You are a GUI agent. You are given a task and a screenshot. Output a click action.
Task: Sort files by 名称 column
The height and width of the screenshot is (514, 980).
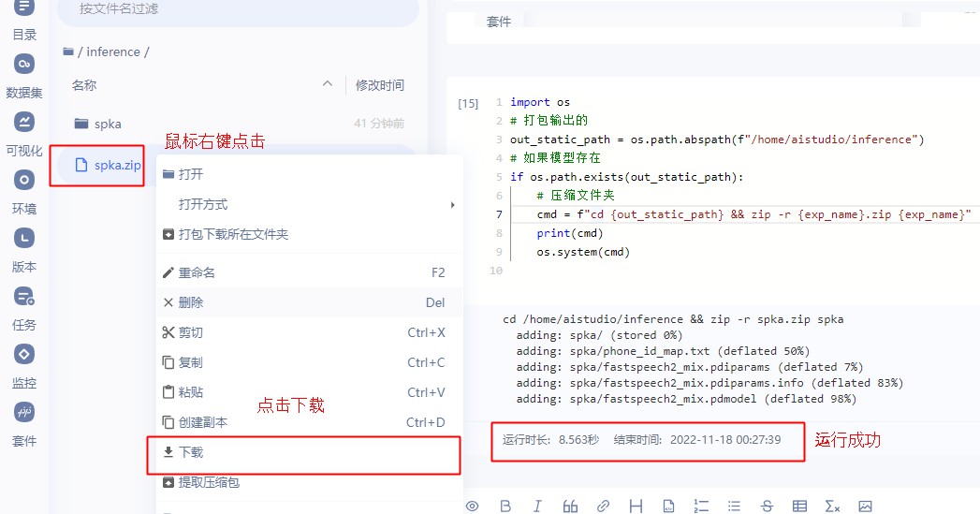point(84,85)
